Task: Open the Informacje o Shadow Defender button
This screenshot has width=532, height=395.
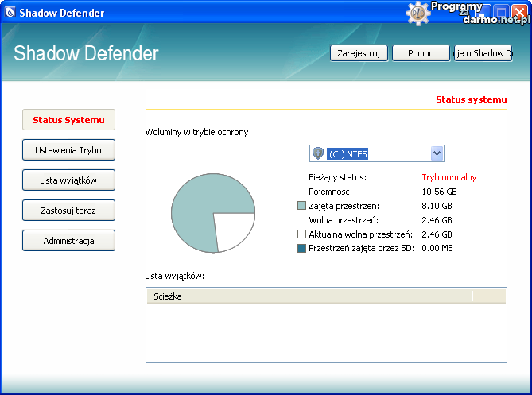Action: pos(483,53)
